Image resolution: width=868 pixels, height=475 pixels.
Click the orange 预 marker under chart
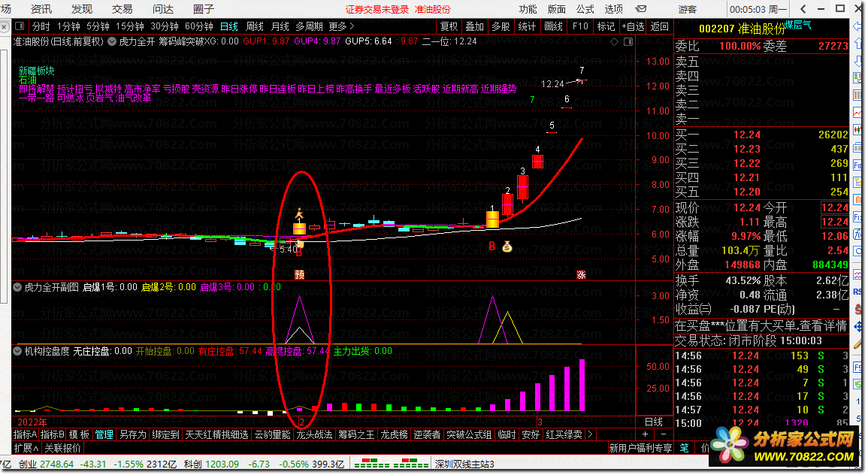tap(300, 274)
